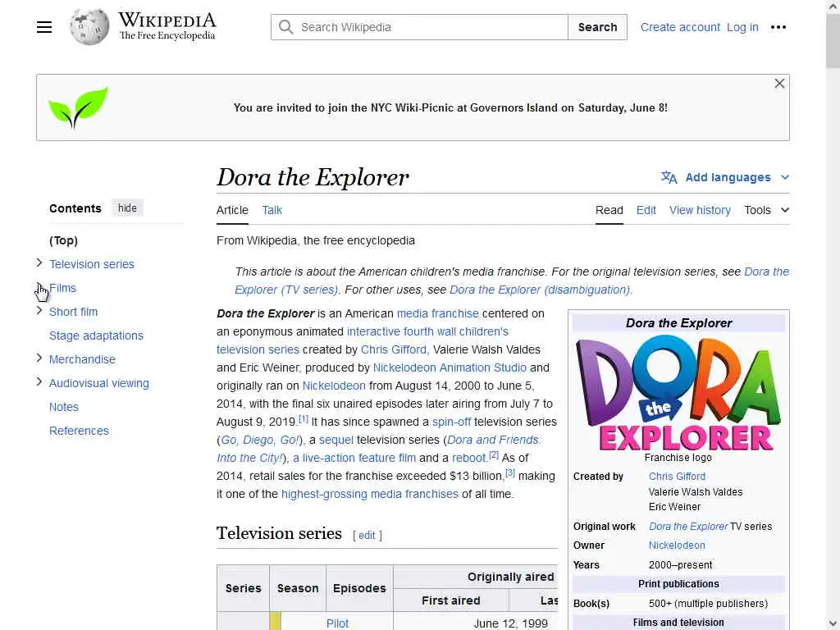This screenshot has width=840, height=630.
Task: Click the Create account link
Action: pos(680,27)
